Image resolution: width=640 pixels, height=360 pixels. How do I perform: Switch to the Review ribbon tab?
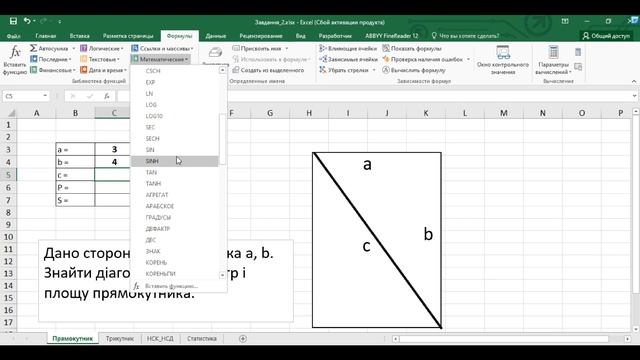[261, 36]
